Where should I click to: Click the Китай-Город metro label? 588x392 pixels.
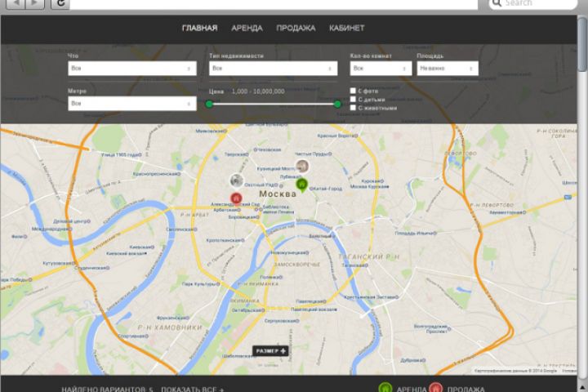coord(326,189)
